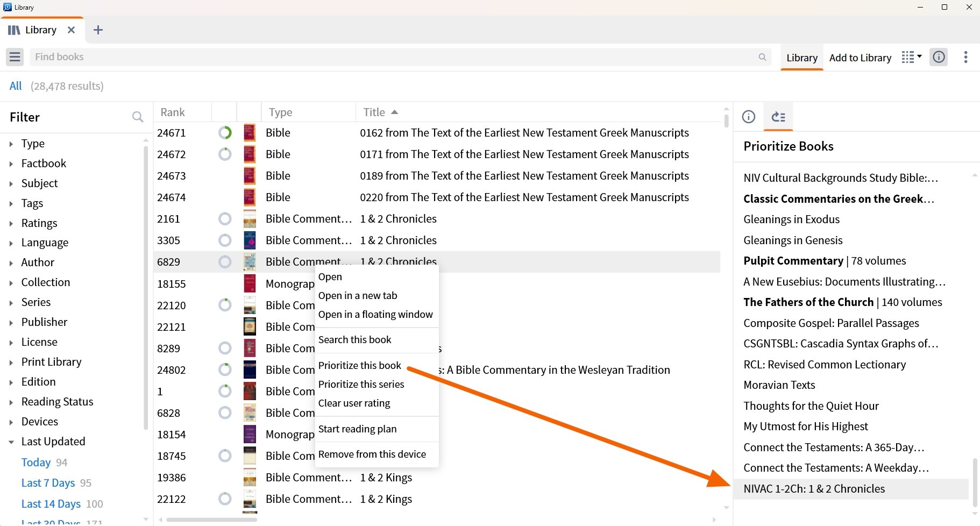
Task: Click reading status circle for rank 1
Action: (225, 391)
